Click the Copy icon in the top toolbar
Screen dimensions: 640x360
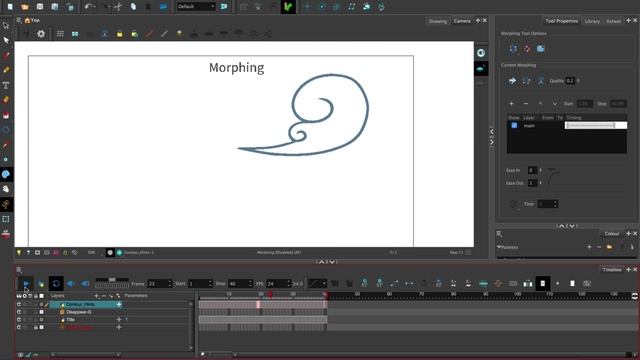click(133, 7)
